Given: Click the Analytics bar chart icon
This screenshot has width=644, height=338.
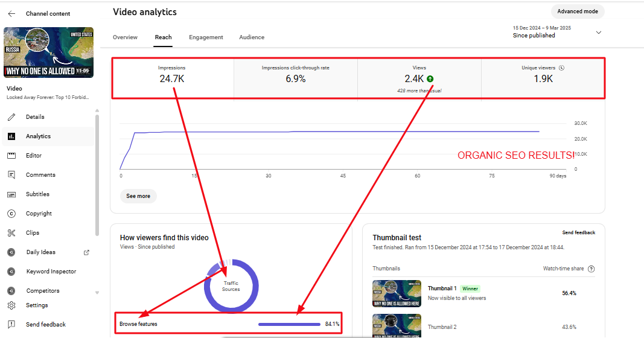Looking at the screenshot, I should pyautogui.click(x=11, y=136).
